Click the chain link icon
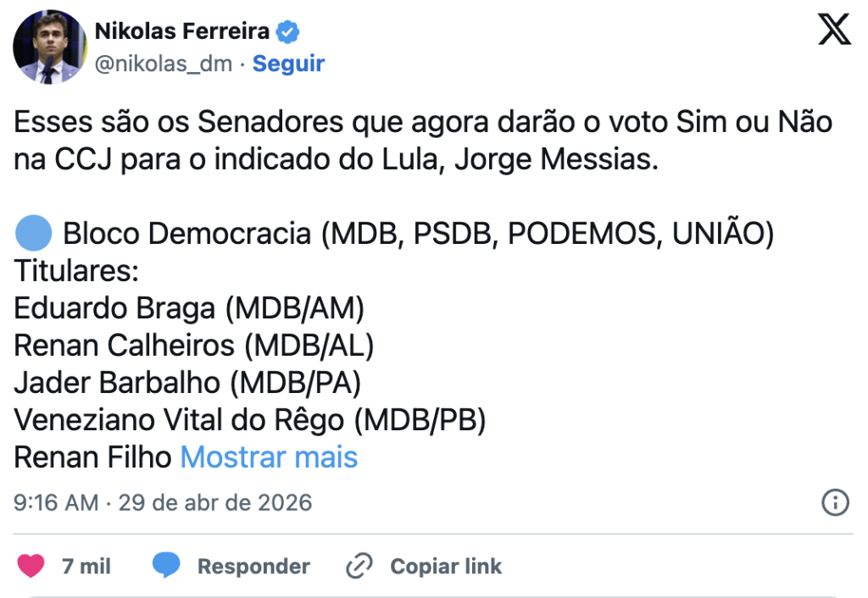Screen dimensions: 868x598 click(360, 566)
